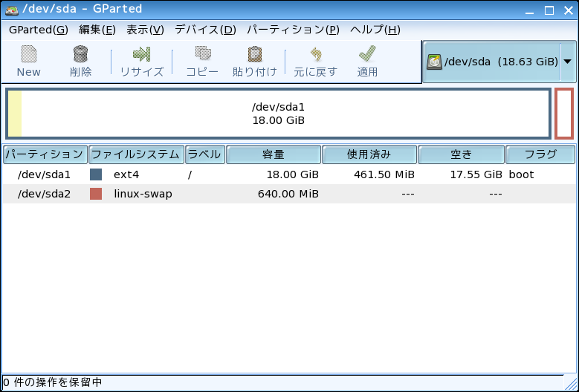579x392 pixels.
Task: Select the /dev/sda1 partition row
Action: 289,174
